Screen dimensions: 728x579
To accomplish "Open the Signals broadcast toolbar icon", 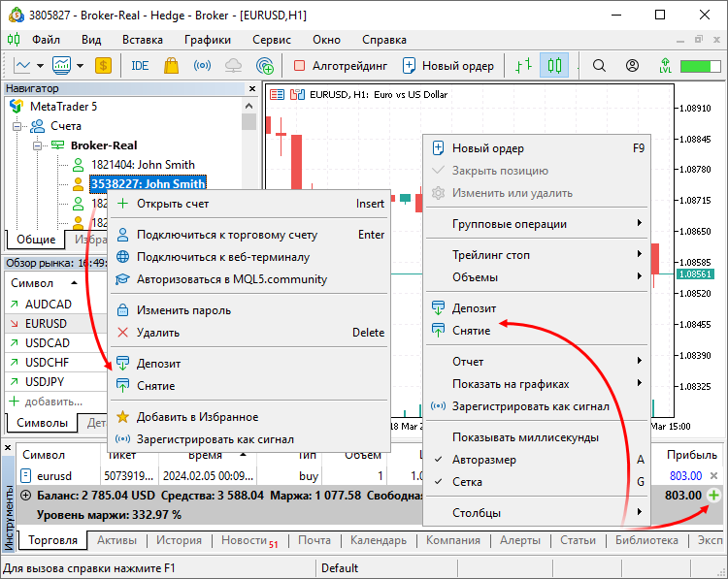I will pos(202,65).
